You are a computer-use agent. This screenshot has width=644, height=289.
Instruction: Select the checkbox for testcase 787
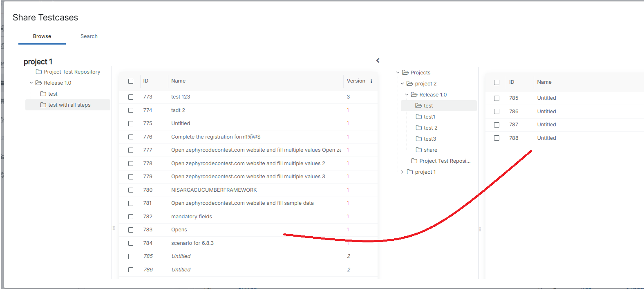pyautogui.click(x=496, y=125)
